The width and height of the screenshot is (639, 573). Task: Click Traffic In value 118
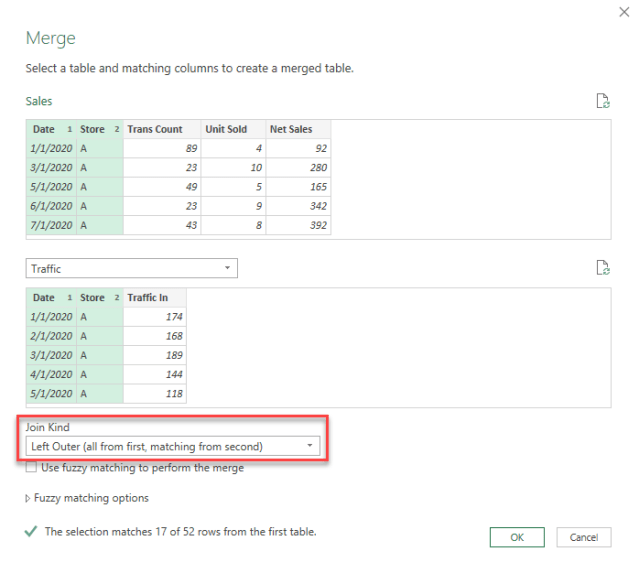(x=155, y=393)
